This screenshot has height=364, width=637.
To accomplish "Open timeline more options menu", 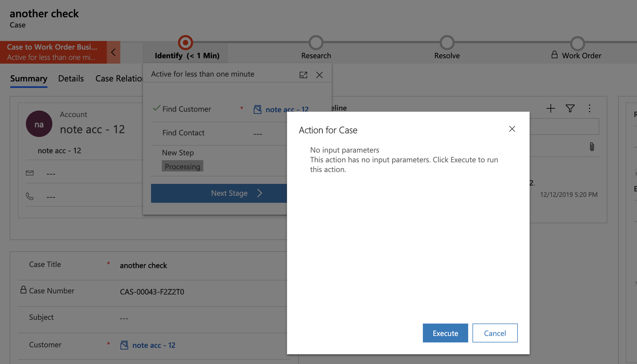I will tap(590, 108).
